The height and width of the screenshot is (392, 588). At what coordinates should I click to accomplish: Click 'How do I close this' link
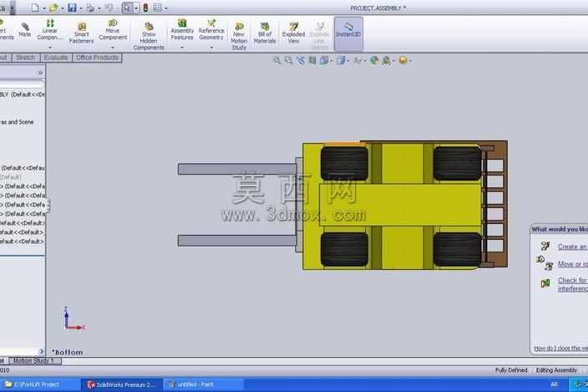560,349
